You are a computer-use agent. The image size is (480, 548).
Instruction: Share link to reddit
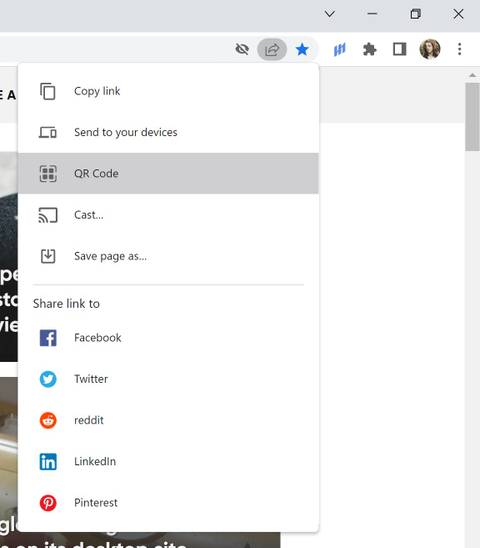168,420
